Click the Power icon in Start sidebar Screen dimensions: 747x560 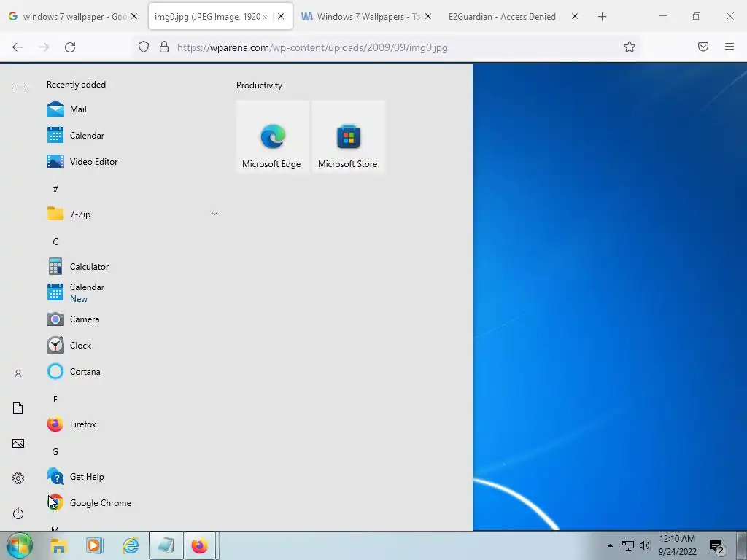(18, 513)
